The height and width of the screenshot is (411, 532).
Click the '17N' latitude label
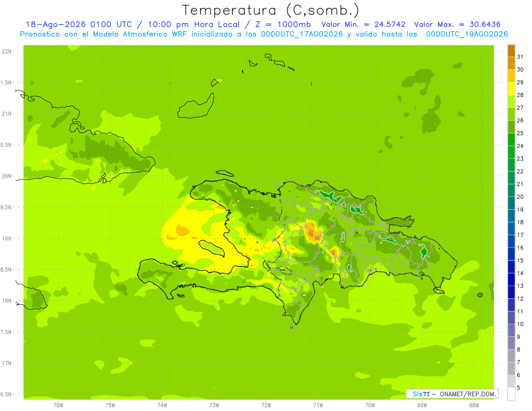pyautogui.click(x=7, y=363)
